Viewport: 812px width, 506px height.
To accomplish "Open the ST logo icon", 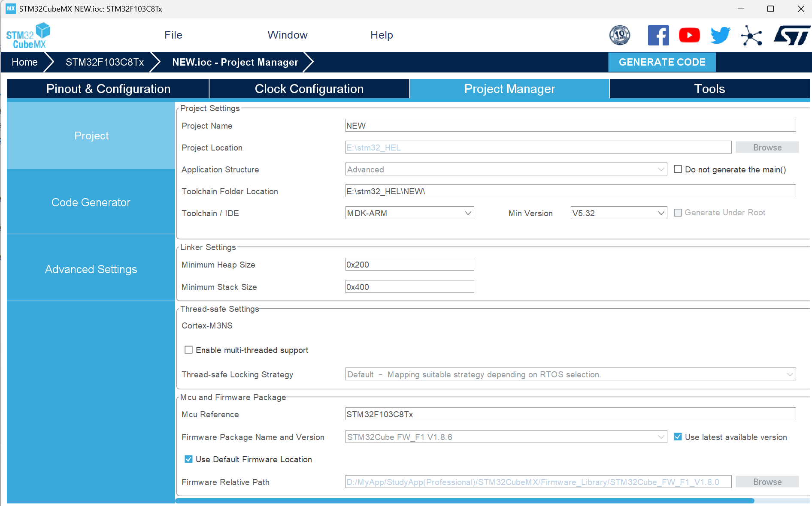I will point(791,35).
